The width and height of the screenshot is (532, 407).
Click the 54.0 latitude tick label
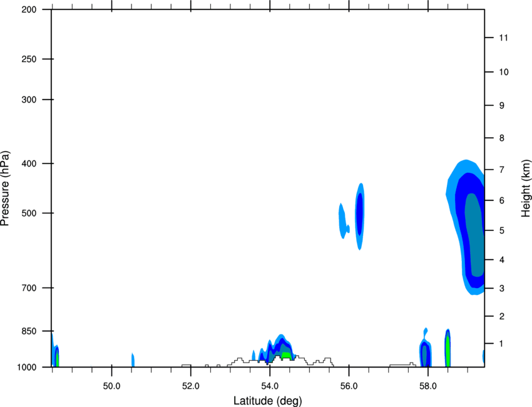[x=270, y=386]
